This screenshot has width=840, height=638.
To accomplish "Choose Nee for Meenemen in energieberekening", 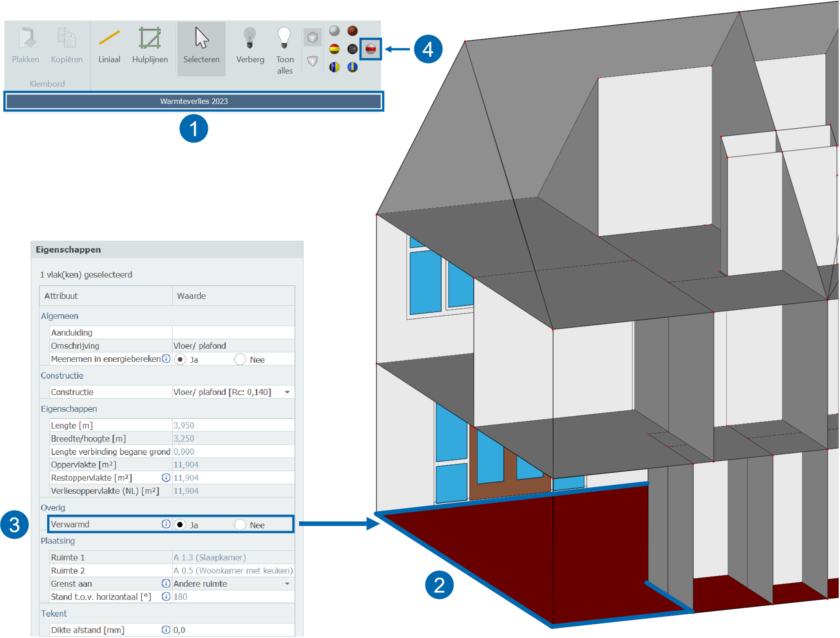I will tap(240, 360).
